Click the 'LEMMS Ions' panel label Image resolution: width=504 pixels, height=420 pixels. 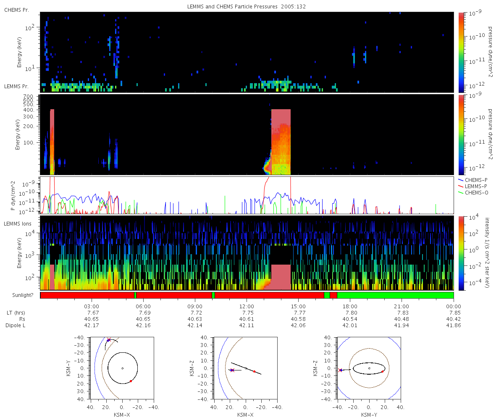click(18, 224)
